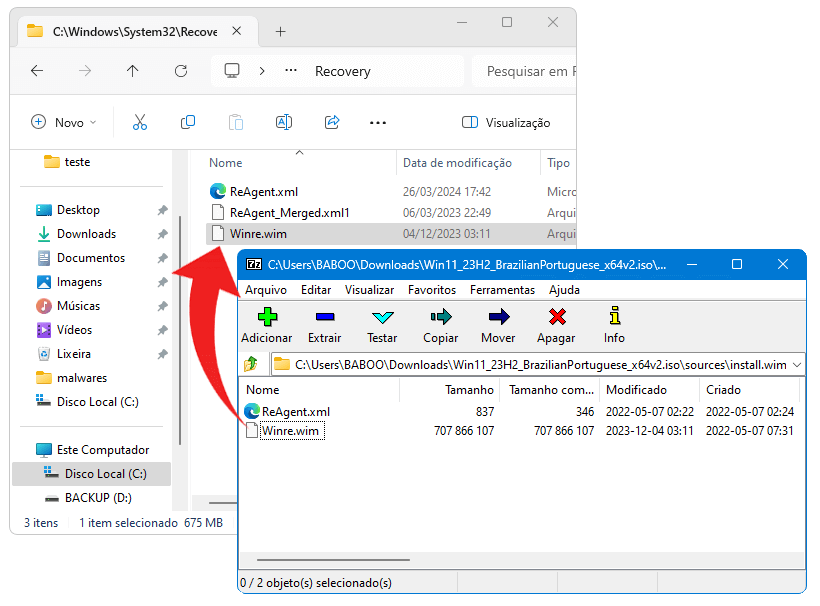Click the Paste icon in Explorer toolbar
The width and height of the screenshot is (820, 606).
tap(236, 122)
